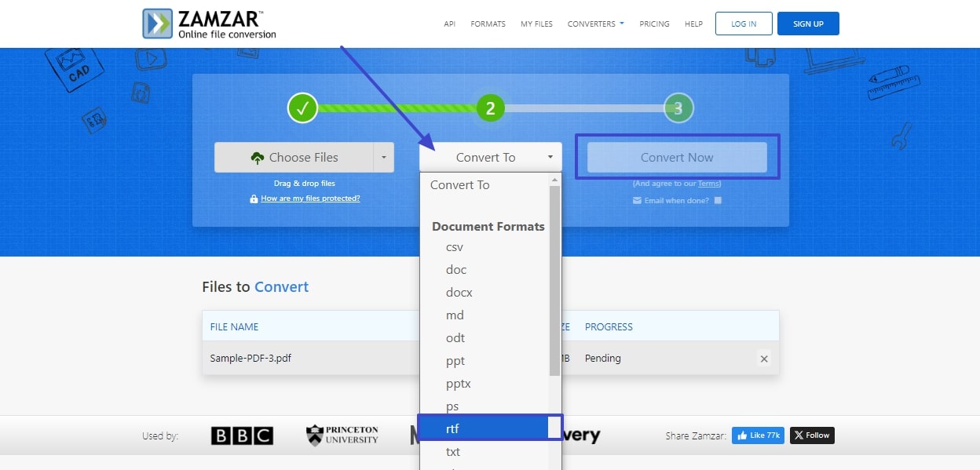Viewport: 980px width, 470px height.
Task: Click the green step progress bar
Action: coord(397,107)
